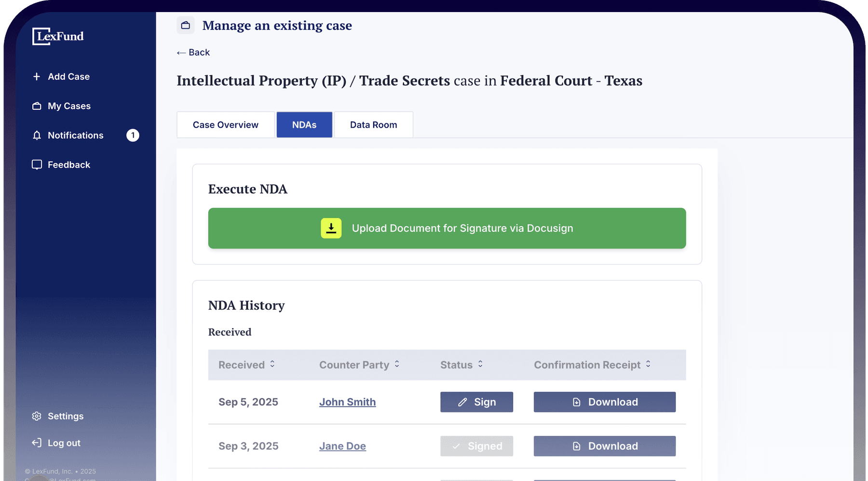Click the briefcase icon beside Manage an existing case
This screenshot has width=868, height=481.
tap(185, 25)
